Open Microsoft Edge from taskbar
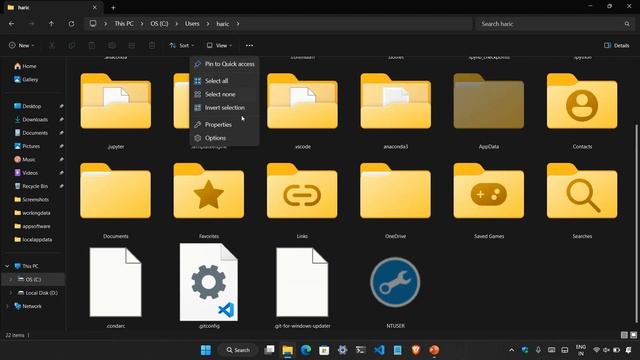This screenshot has width=640, height=360. tap(306, 350)
